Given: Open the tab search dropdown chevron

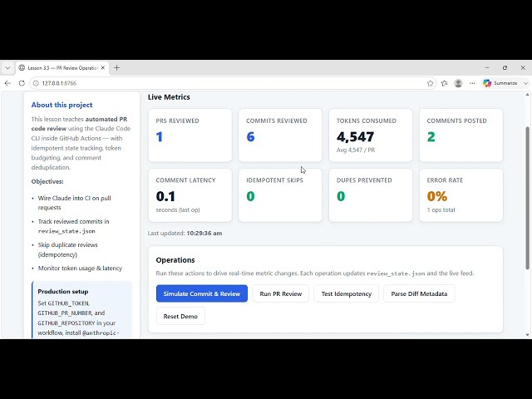Looking at the screenshot, I should pos(7,68).
